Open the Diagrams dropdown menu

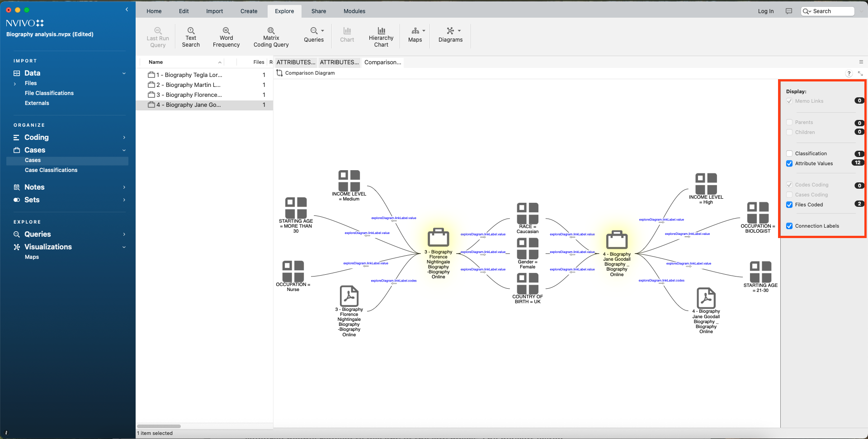(x=451, y=35)
